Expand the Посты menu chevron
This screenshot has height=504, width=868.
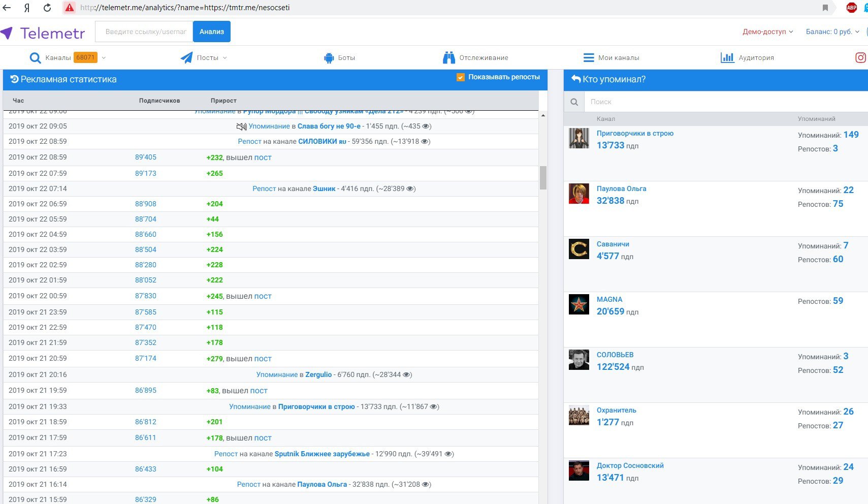coord(224,57)
